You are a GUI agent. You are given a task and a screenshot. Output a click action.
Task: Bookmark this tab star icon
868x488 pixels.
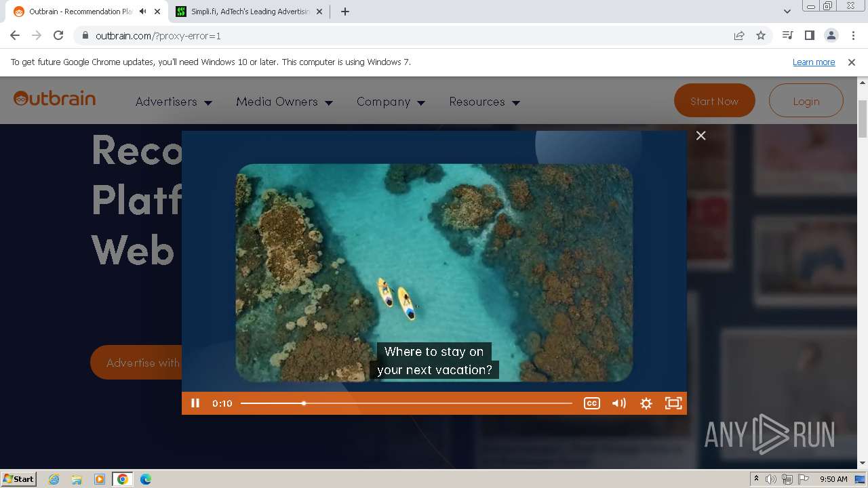point(761,35)
